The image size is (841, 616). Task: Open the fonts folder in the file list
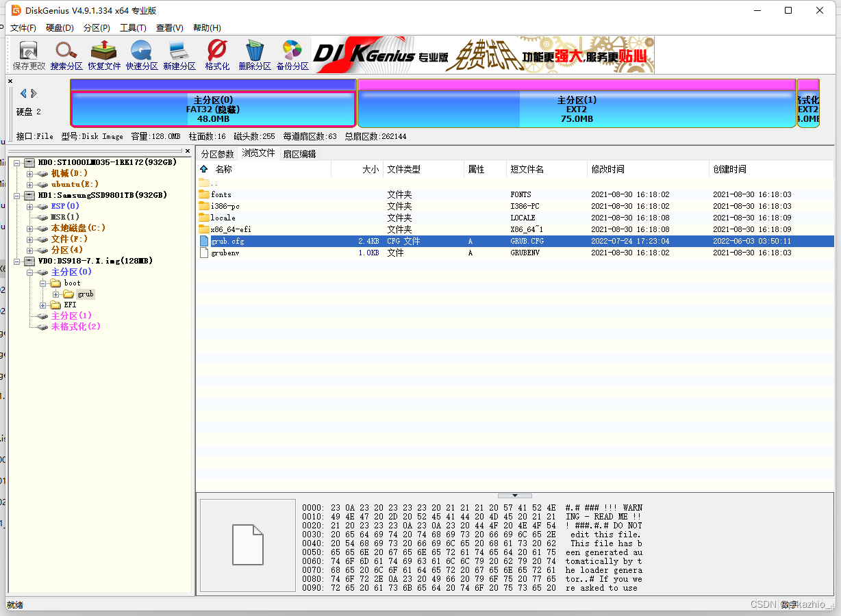point(221,194)
